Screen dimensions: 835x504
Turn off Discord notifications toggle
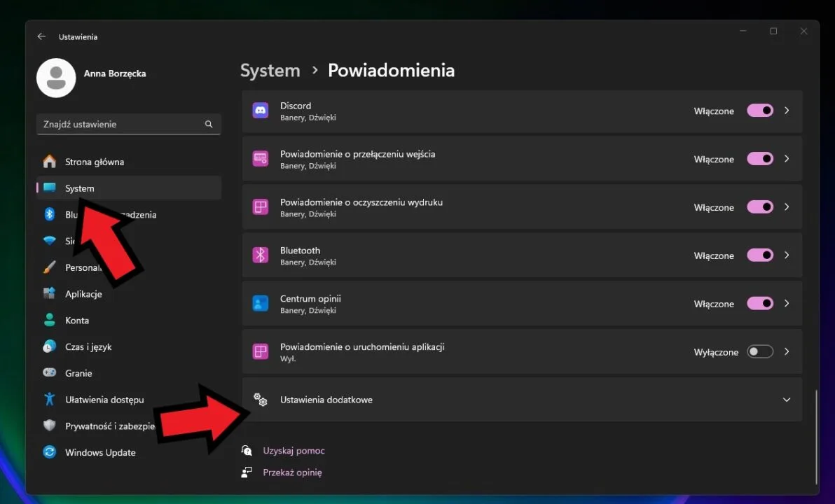click(x=760, y=111)
